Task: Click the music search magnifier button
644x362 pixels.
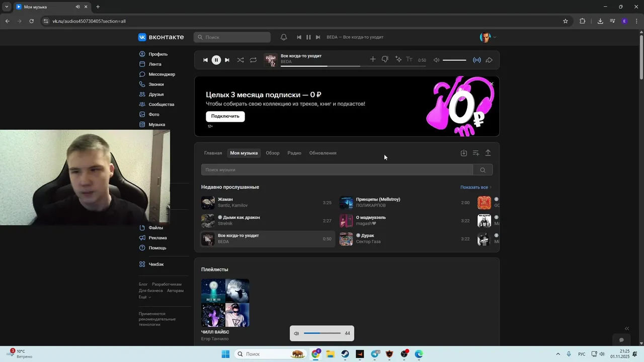Action: (482, 170)
